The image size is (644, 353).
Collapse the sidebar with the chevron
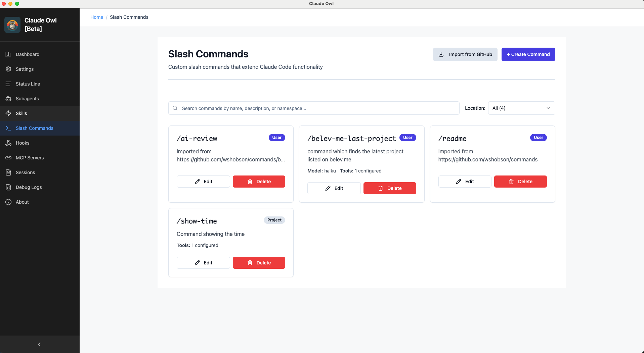(39, 344)
